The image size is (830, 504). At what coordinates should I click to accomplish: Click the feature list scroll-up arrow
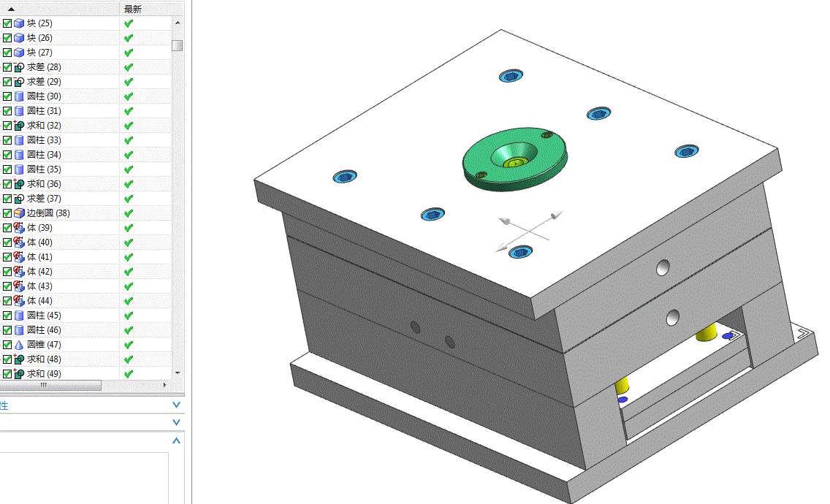(178, 23)
